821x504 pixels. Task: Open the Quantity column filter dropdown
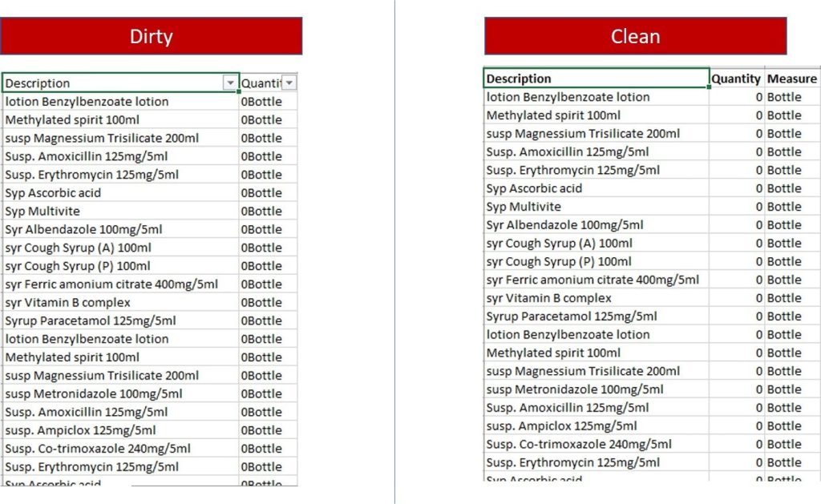[x=289, y=83]
